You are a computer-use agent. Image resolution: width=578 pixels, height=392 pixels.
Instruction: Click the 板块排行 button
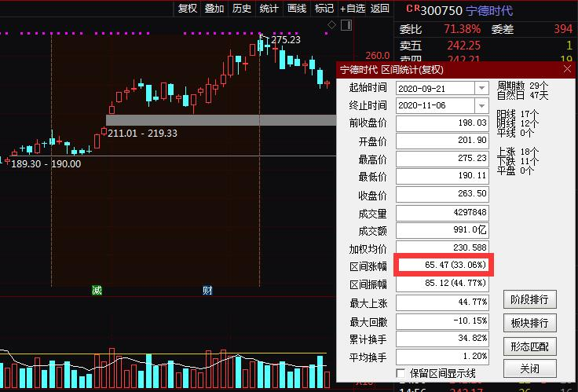point(530,323)
